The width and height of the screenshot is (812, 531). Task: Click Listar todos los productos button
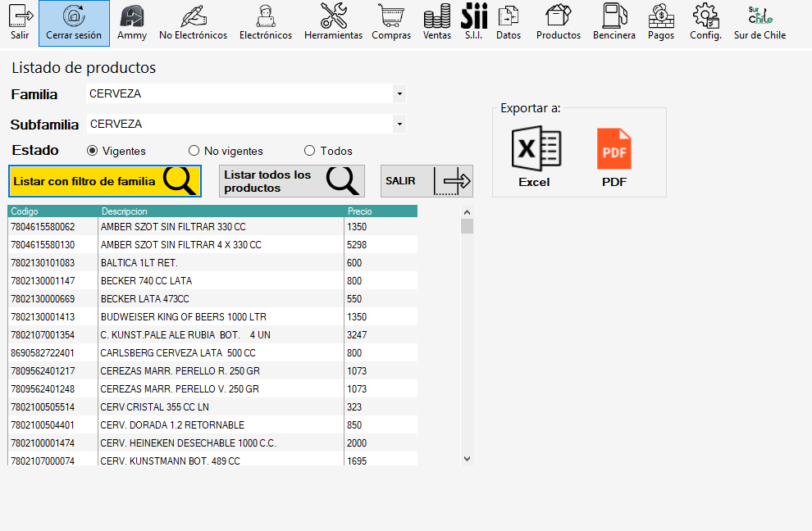[292, 181]
